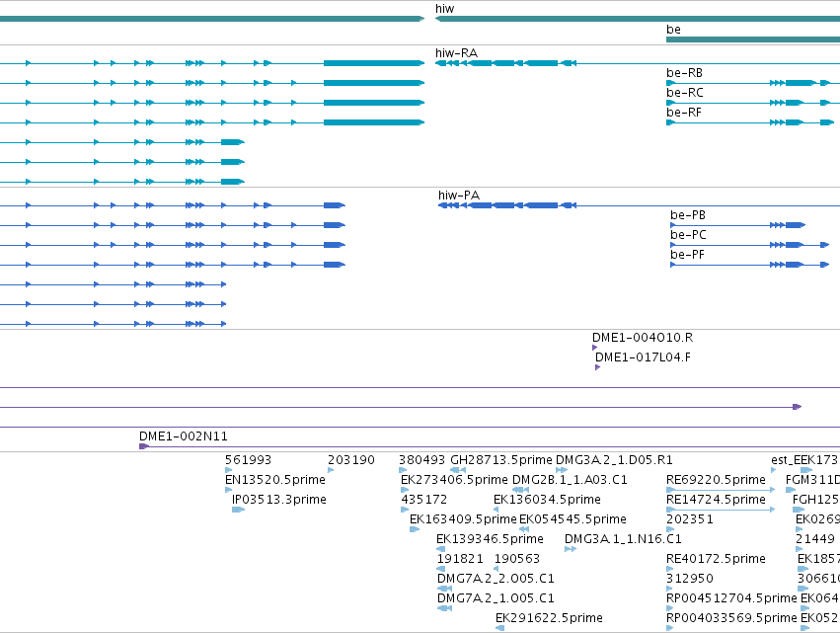This screenshot has height=633, width=840.
Task: Select the be gene label
Action: [673, 30]
